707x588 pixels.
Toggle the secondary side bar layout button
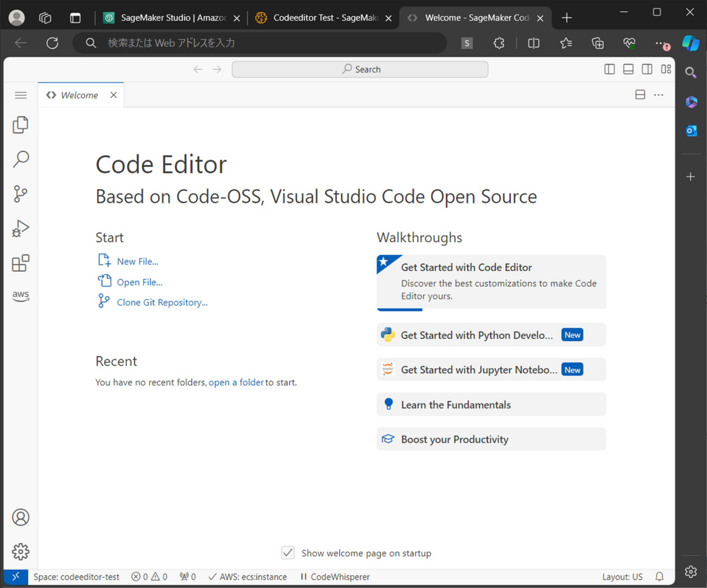pyautogui.click(x=647, y=69)
